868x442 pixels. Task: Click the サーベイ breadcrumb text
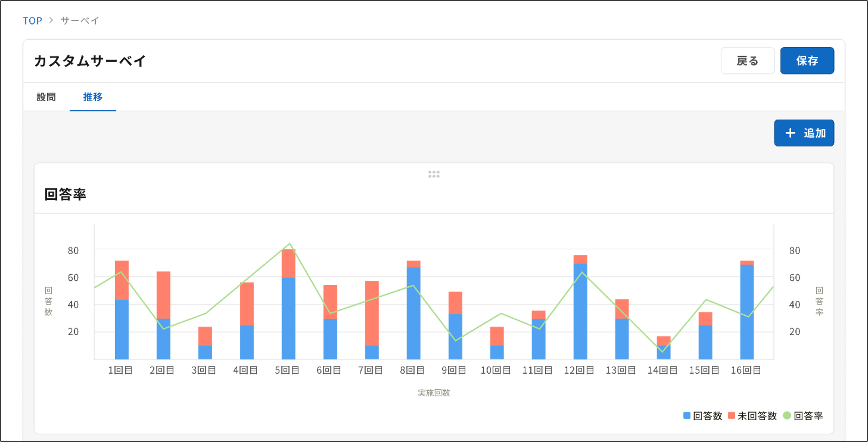(79, 21)
